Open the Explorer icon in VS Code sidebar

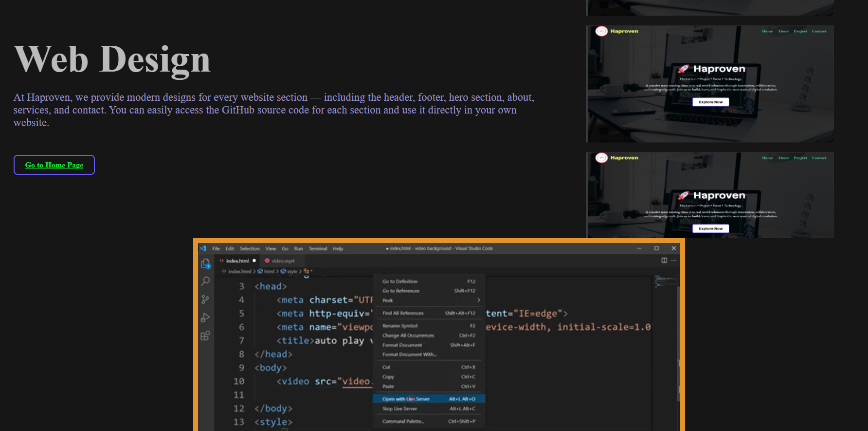pos(205,263)
